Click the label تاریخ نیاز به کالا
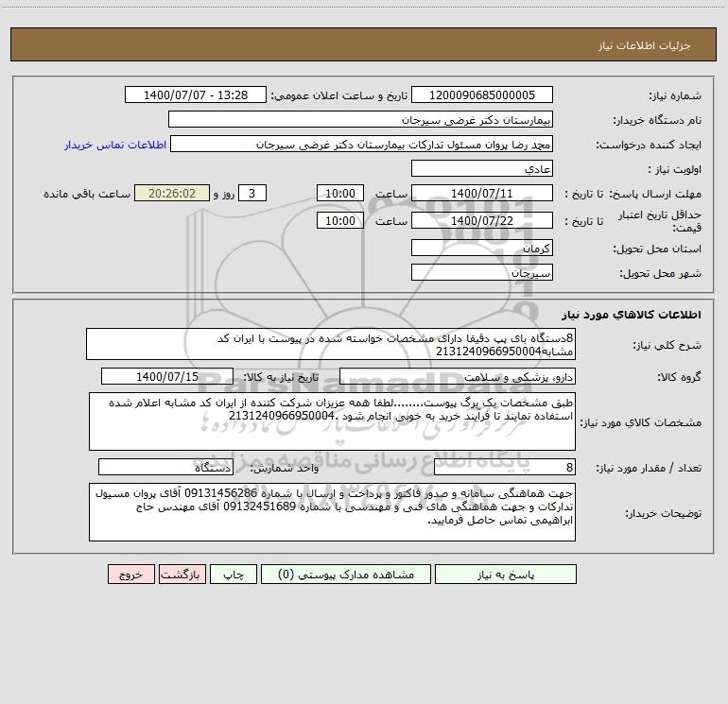This screenshot has width=728, height=704. click(281, 377)
